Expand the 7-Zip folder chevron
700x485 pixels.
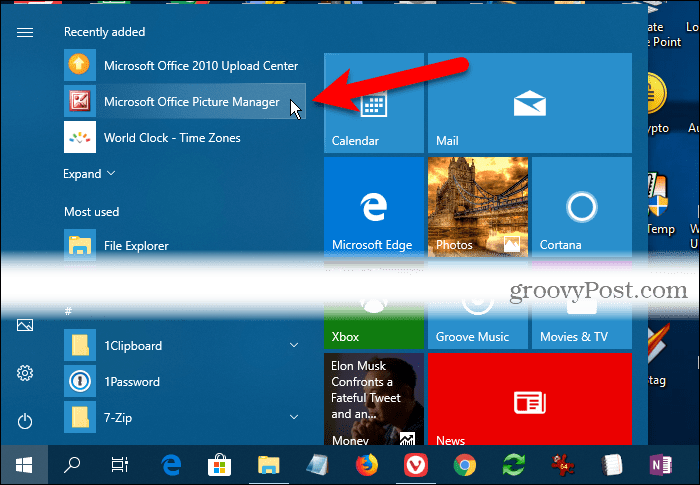294,417
